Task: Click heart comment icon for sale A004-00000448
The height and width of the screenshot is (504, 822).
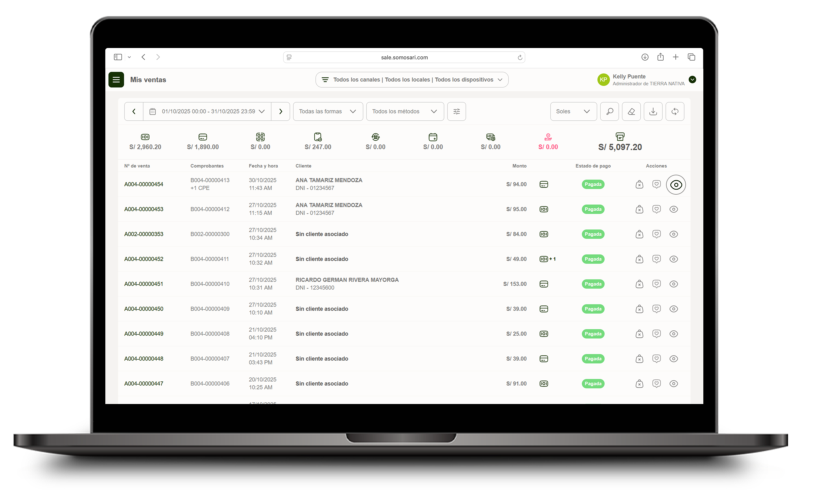Action: [x=657, y=359]
